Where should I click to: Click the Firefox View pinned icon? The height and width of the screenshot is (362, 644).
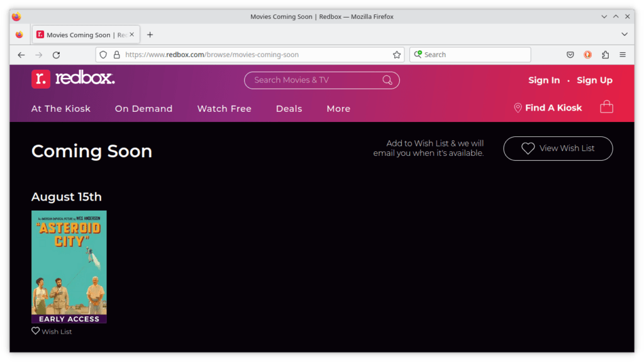tap(19, 35)
